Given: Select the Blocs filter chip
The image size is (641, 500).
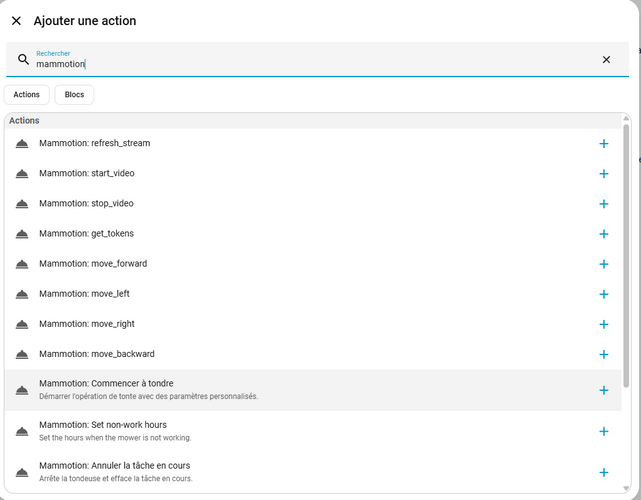Looking at the screenshot, I should [x=74, y=94].
